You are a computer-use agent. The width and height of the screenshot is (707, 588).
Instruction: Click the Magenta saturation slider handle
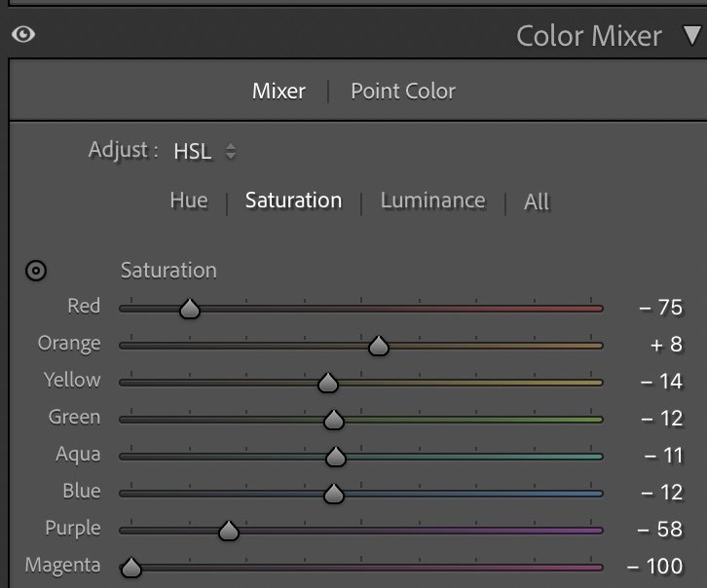click(131, 568)
